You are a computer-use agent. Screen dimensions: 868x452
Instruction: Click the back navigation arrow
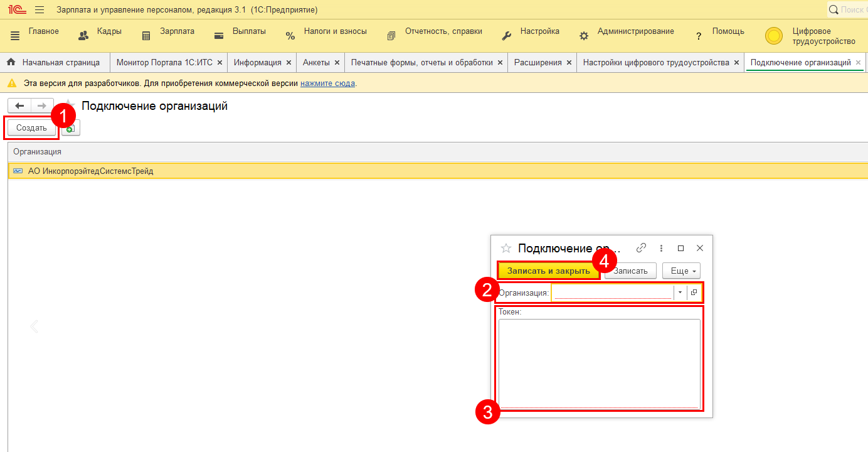(19, 106)
